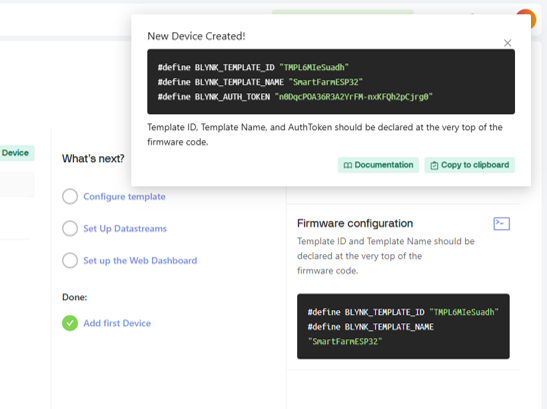This screenshot has height=409, width=547.
Task: Click the Firmware configuration code block
Action: point(403,326)
